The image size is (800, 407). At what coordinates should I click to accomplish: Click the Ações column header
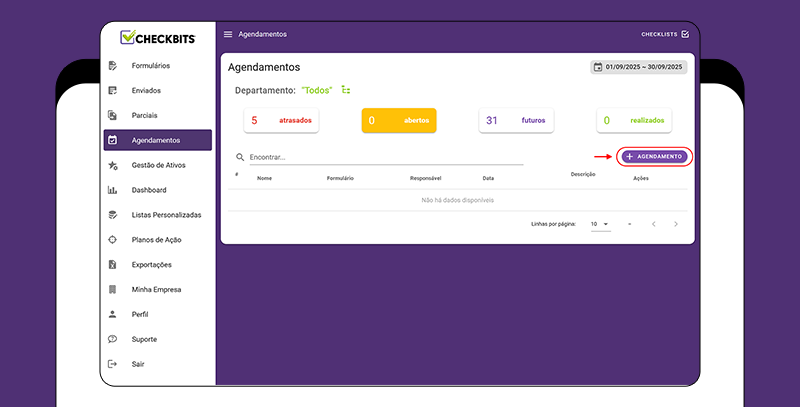pos(641,179)
